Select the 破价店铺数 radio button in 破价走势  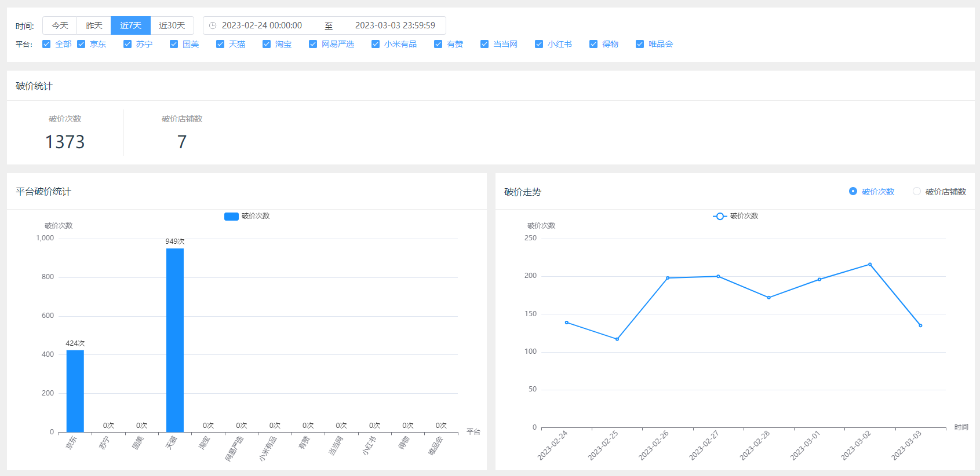point(917,191)
